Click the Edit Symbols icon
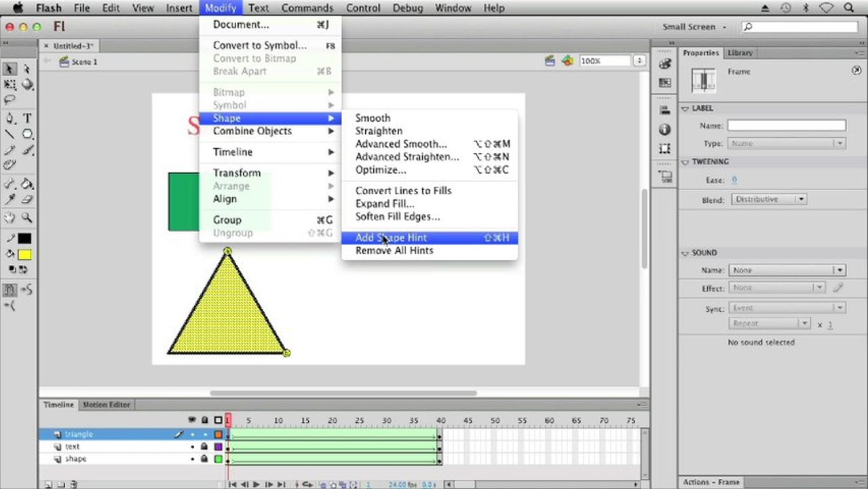This screenshot has width=868, height=489. pyautogui.click(x=567, y=61)
